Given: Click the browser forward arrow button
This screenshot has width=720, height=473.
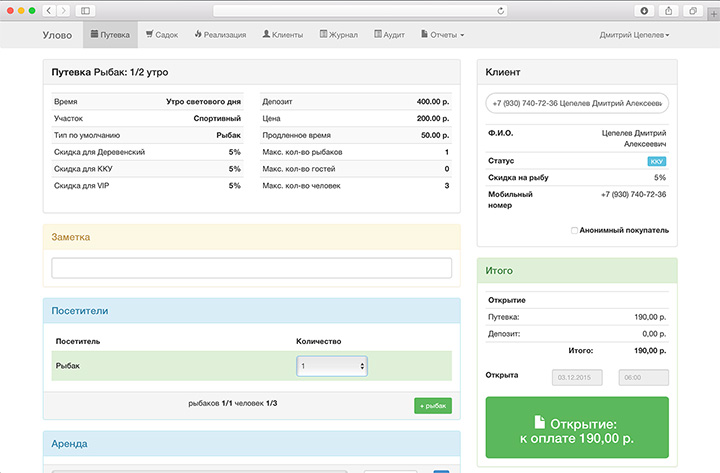Looking at the screenshot, I should pyautogui.click(x=64, y=10).
